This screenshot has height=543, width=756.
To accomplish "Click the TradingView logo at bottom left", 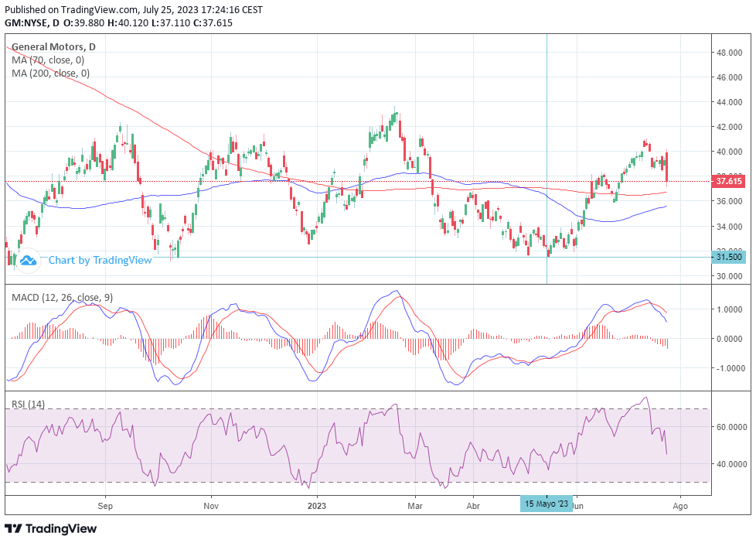I will (x=51, y=528).
